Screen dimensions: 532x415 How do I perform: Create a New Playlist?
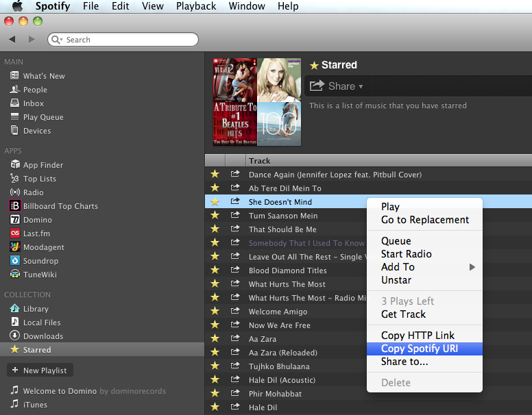(40, 370)
